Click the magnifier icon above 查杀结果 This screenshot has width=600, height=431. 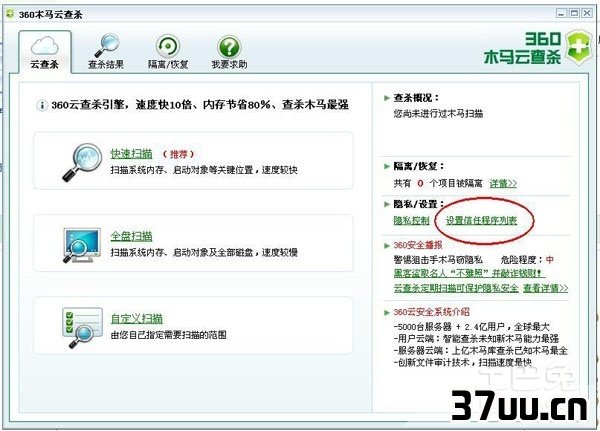pyautogui.click(x=107, y=46)
